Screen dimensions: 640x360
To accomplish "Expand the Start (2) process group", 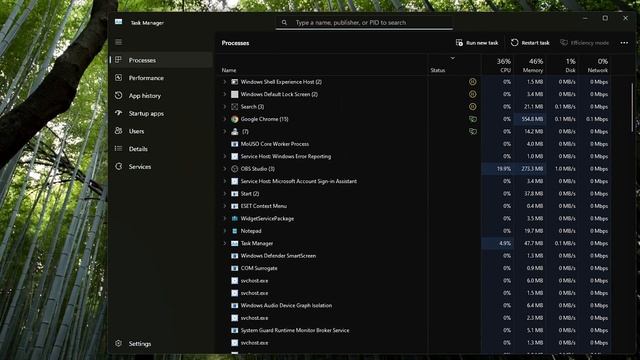I will tap(224, 193).
